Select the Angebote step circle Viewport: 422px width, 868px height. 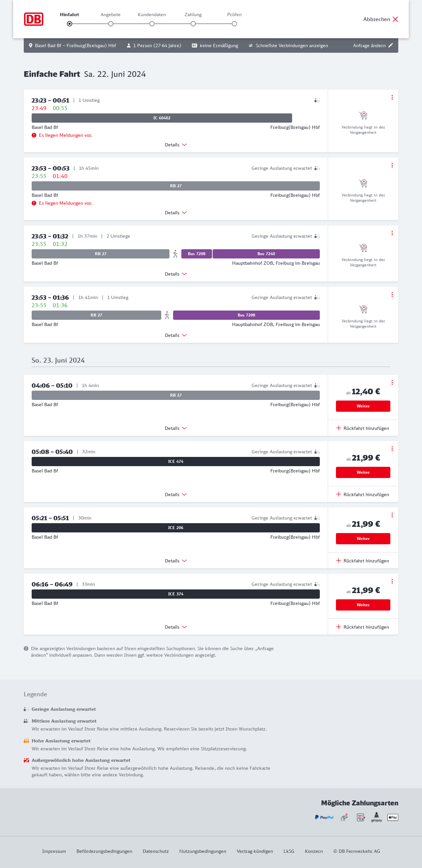pos(110,24)
